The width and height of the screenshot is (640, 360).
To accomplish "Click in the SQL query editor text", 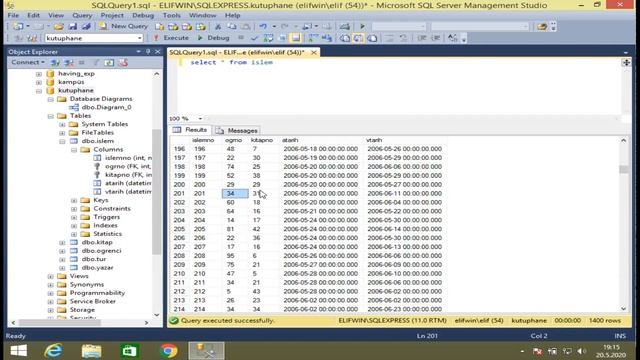I will [x=231, y=62].
